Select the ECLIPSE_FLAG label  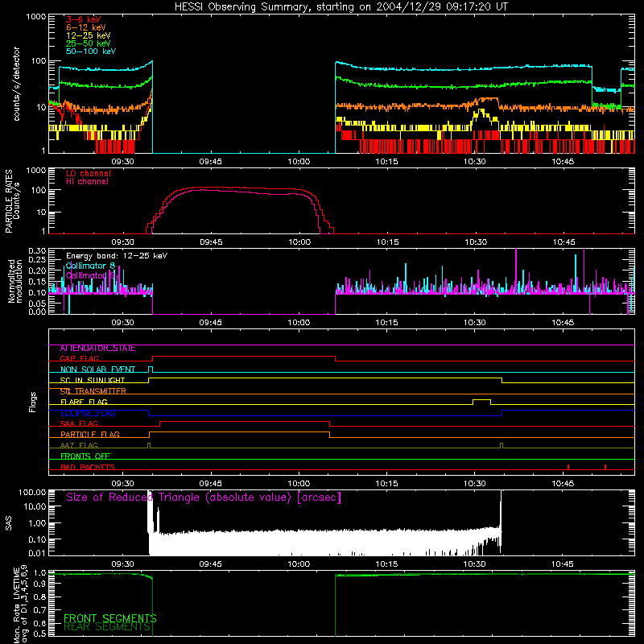click(88, 413)
